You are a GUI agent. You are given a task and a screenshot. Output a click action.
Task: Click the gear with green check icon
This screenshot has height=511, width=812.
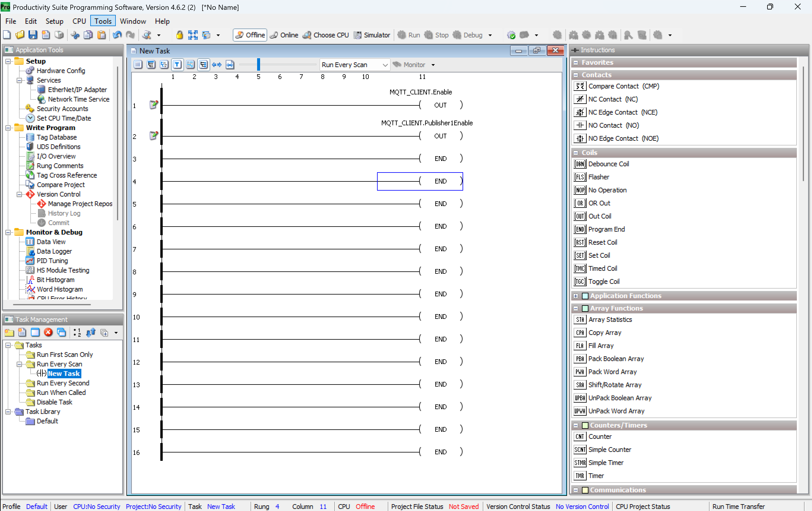(x=511, y=35)
